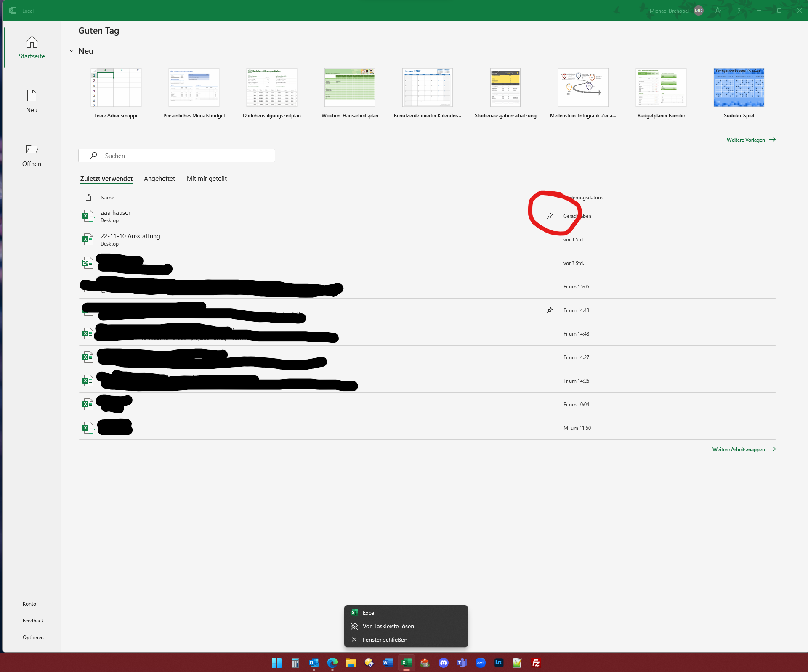
Task: Open the Startseite home icon
Action: click(x=32, y=42)
